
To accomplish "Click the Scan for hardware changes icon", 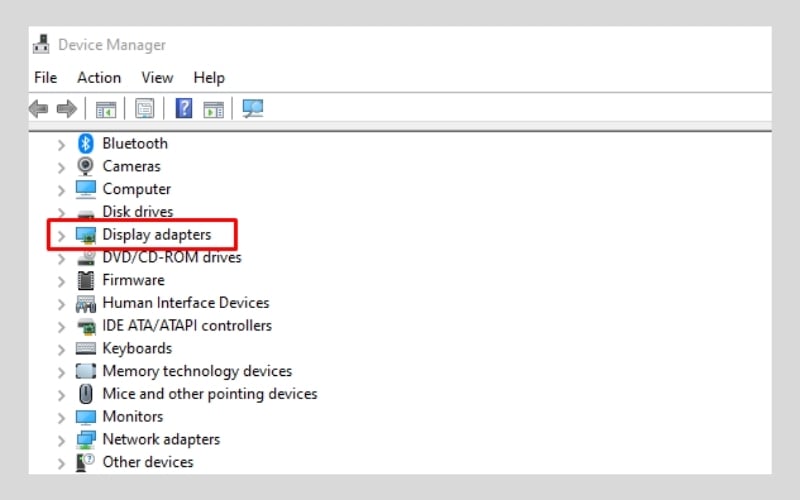I will 253,108.
